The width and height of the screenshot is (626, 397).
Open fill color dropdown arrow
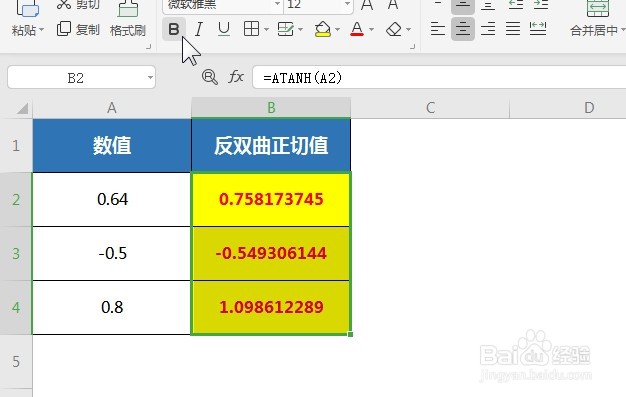(x=337, y=30)
